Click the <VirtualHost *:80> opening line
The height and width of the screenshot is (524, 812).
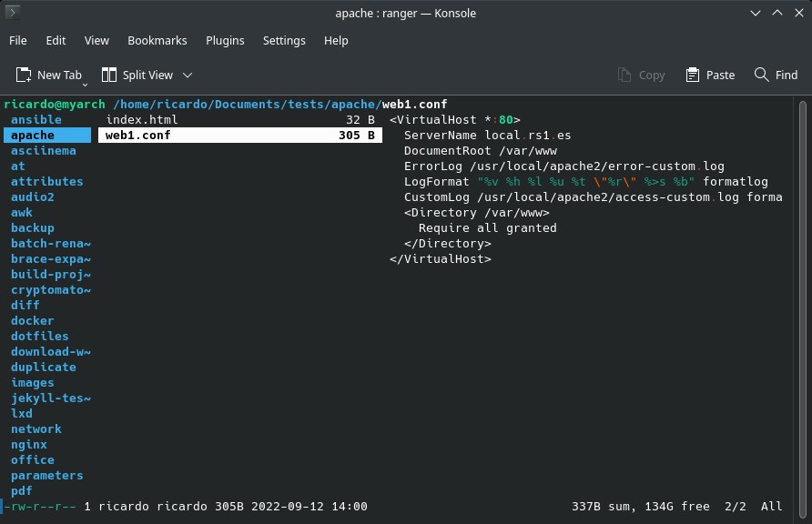(x=454, y=119)
